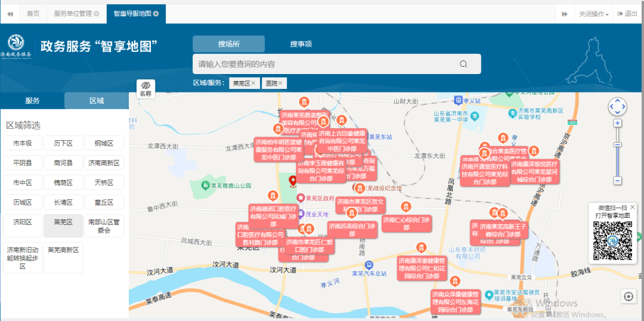644x321 pixels.
Task: Select region 长清区
Action: (x=63, y=202)
